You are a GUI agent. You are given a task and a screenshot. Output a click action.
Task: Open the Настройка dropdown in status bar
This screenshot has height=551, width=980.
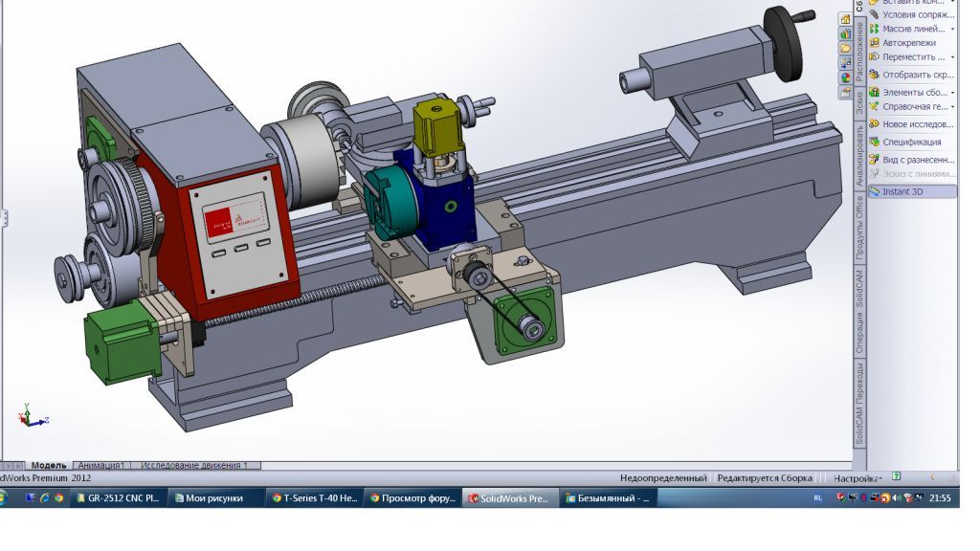(857, 478)
